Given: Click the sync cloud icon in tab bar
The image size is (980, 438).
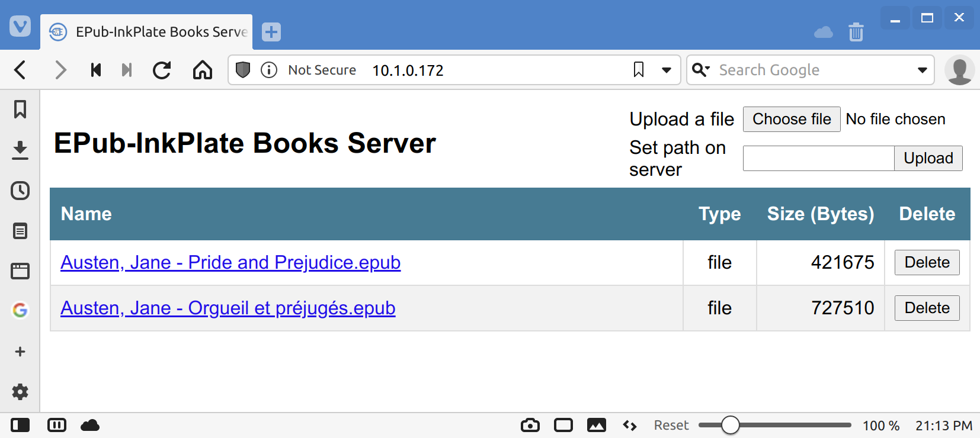Looking at the screenshot, I should 824,32.
